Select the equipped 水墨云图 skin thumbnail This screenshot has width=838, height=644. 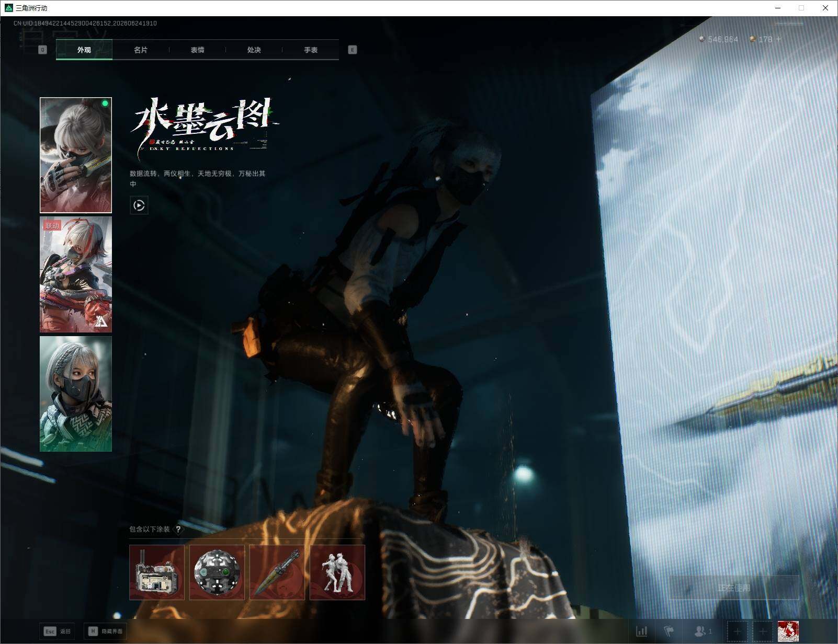tap(76, 155)
